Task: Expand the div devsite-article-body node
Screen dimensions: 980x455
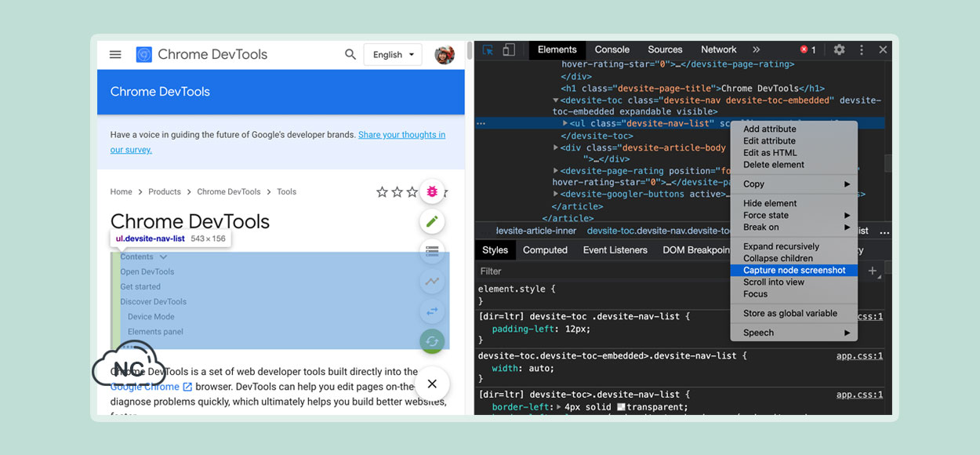Action: point(556,147)
